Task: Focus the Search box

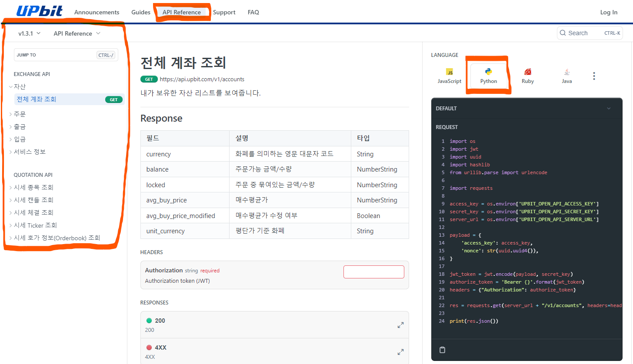Action: [590, 33]
